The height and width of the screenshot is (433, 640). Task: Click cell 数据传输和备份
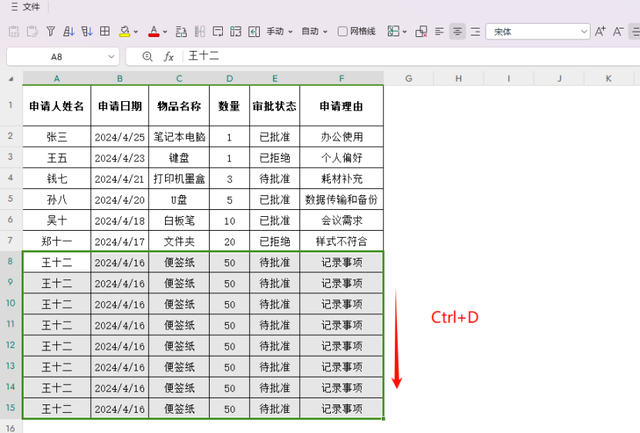(x=342, y=200)
